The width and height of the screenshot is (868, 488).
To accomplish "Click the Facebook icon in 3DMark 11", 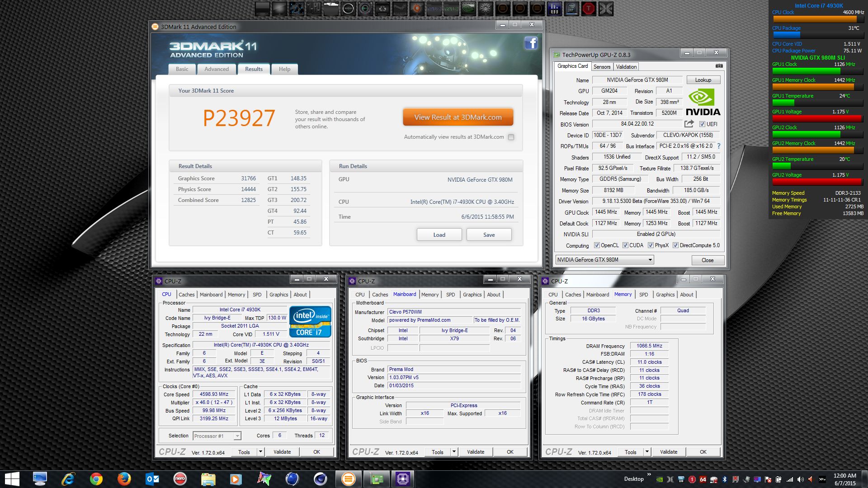I will [531, 43].
